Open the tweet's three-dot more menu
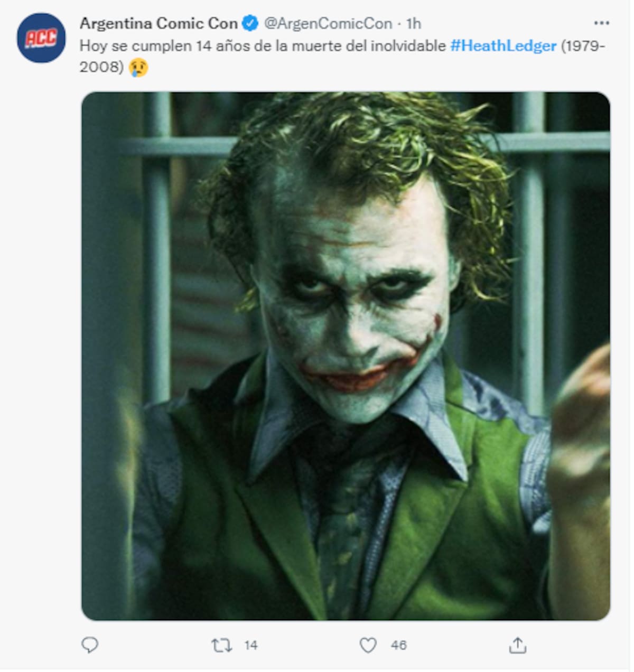The width and height of the screenshot is (634, 672). coord(601,23)
